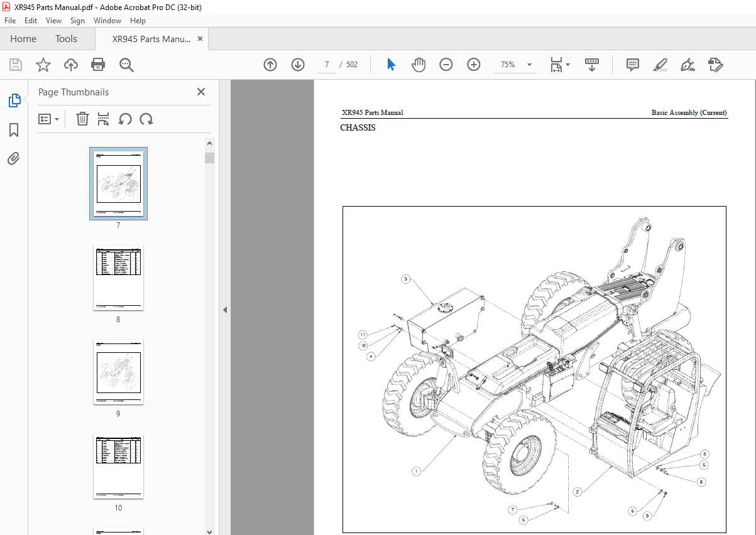
Task: Open the fit page options icon
Action: 559,65
